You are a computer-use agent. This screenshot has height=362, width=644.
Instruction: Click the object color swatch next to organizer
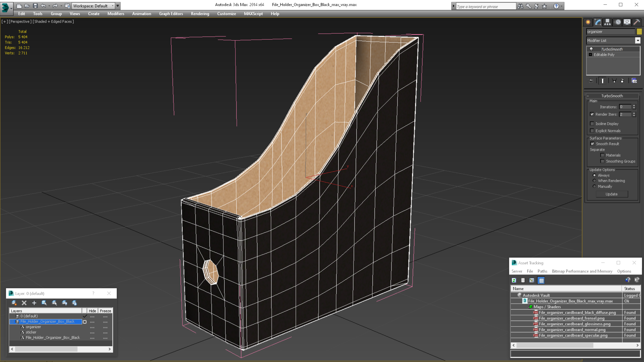pos(639,32)
